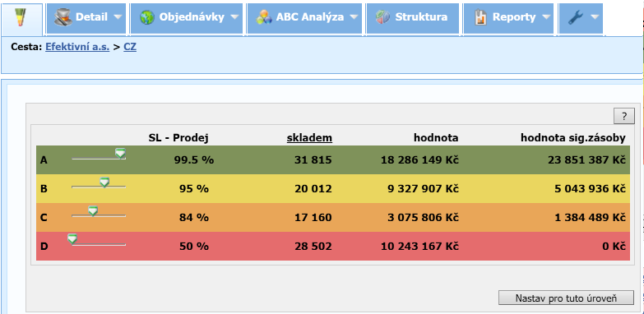The image size is (644, 314).
Task: Open the Reporty menu
Action: (509, 18)
